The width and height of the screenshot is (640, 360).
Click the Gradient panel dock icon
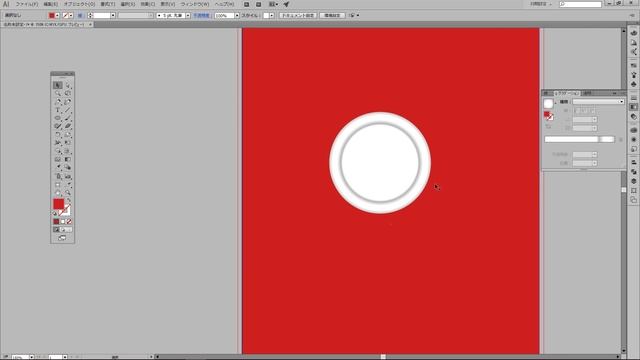click(x=633, y=107)
